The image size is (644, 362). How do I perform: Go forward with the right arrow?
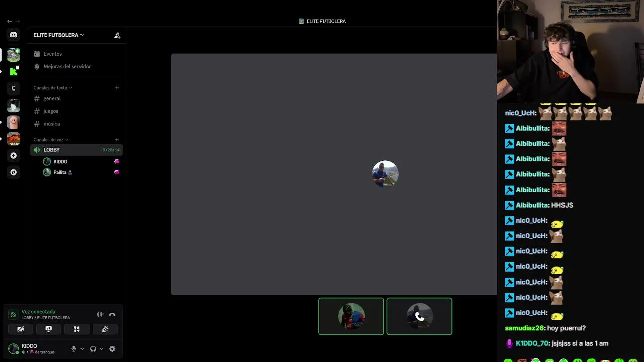coord(18,21)
